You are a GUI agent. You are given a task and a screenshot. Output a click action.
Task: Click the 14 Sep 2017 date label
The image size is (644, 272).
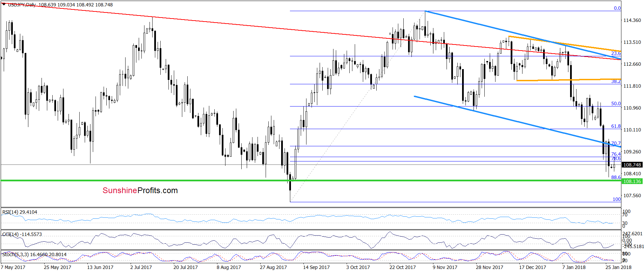pyautogui.click(x=316, y=267)
